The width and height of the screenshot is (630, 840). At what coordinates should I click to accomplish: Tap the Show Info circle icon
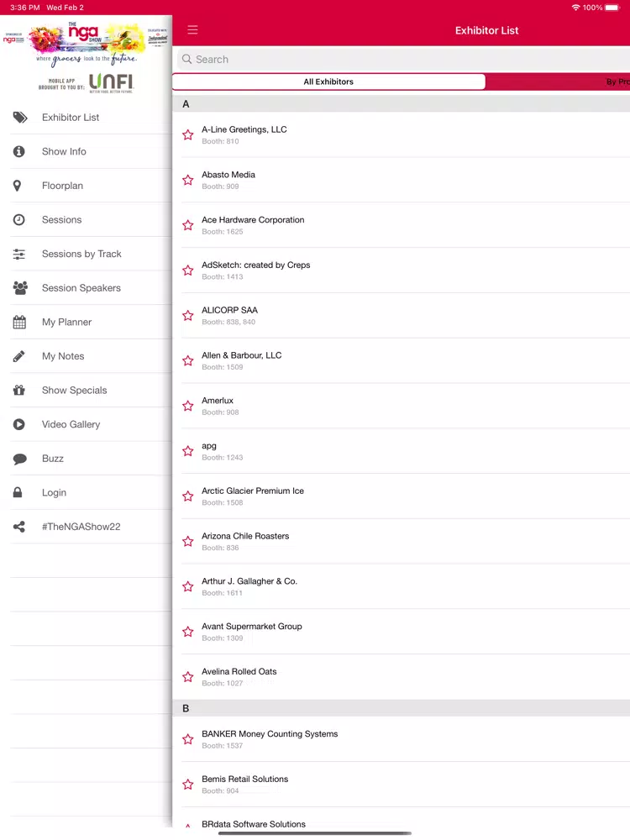click(x=18, y=151)
